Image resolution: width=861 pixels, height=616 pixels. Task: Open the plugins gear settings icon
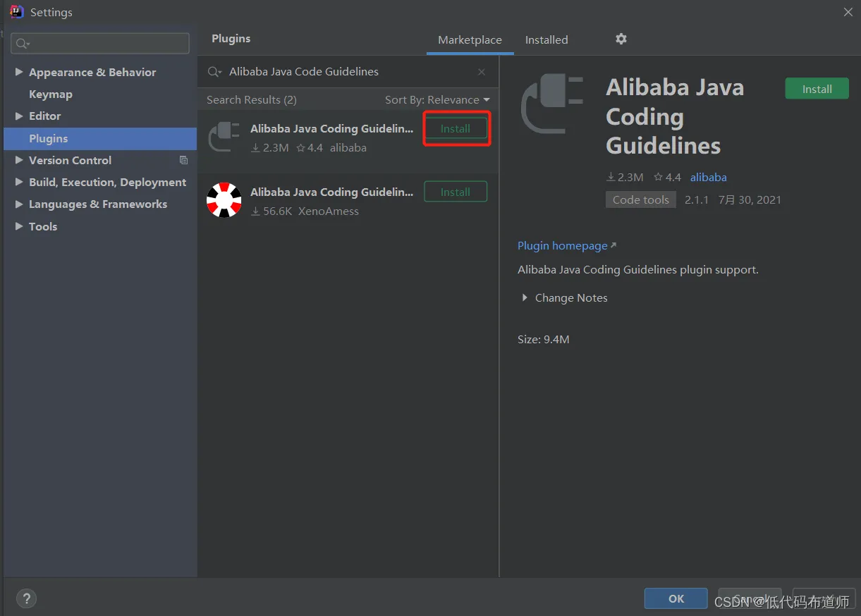(x=621, y=39)
